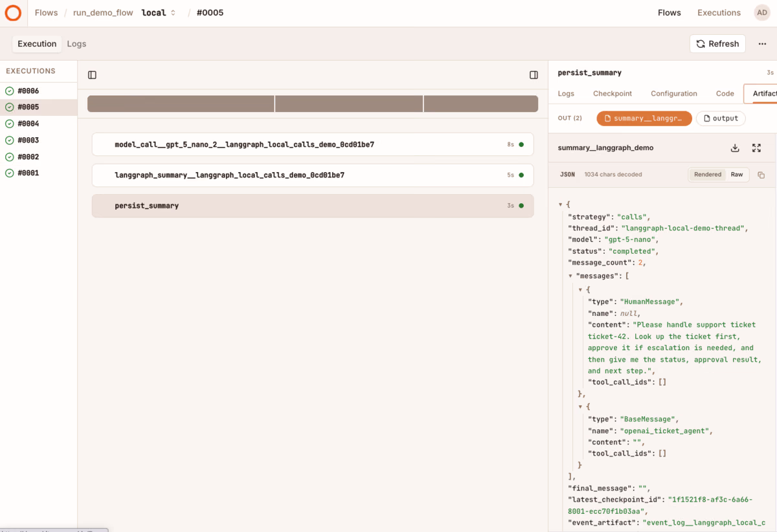Switch to the top-level Logs tab
This screenshot has height=532, width=777.
(x=76, y=44)
